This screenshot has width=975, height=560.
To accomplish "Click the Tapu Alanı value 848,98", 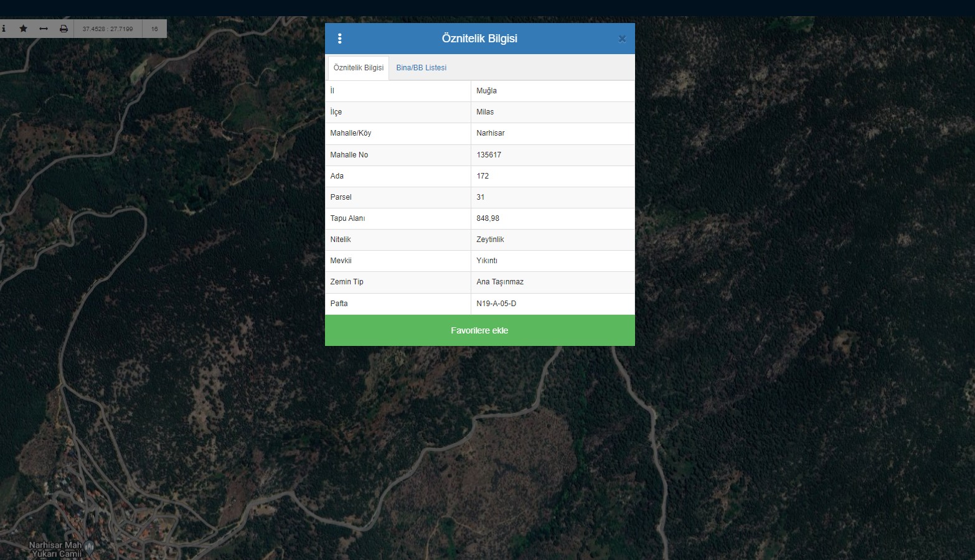I will (x=487, y=218).
